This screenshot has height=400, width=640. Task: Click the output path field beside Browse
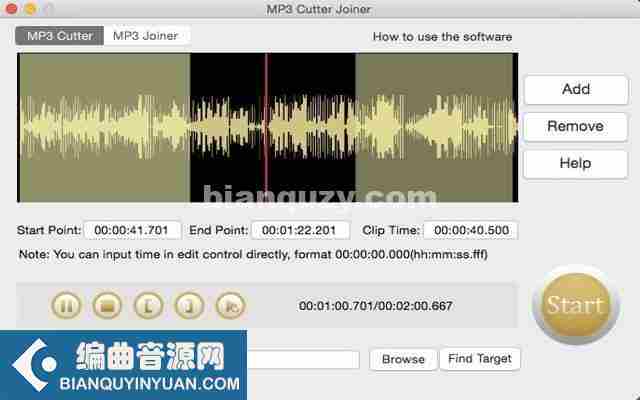[303, 360]
